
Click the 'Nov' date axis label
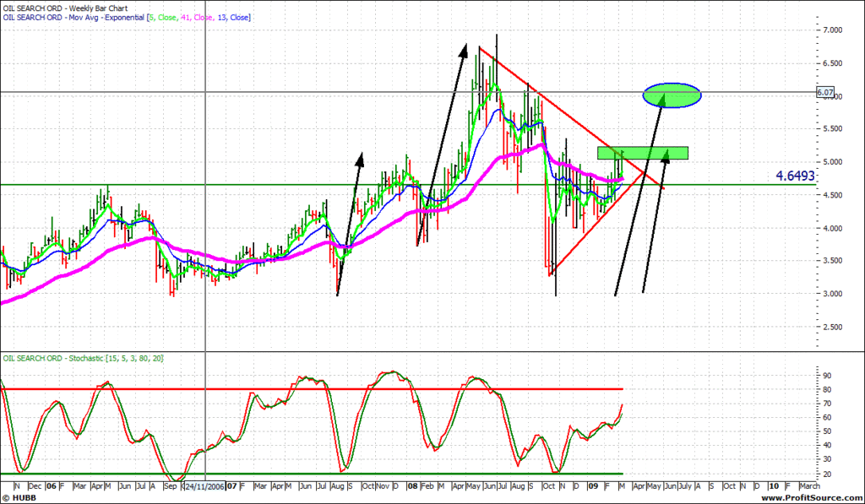(x=384, y=486)
